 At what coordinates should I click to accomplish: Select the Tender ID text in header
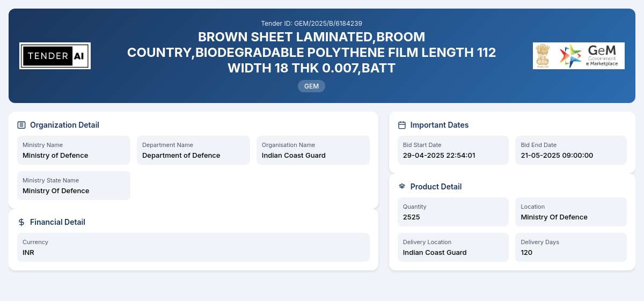coord(311,23)
